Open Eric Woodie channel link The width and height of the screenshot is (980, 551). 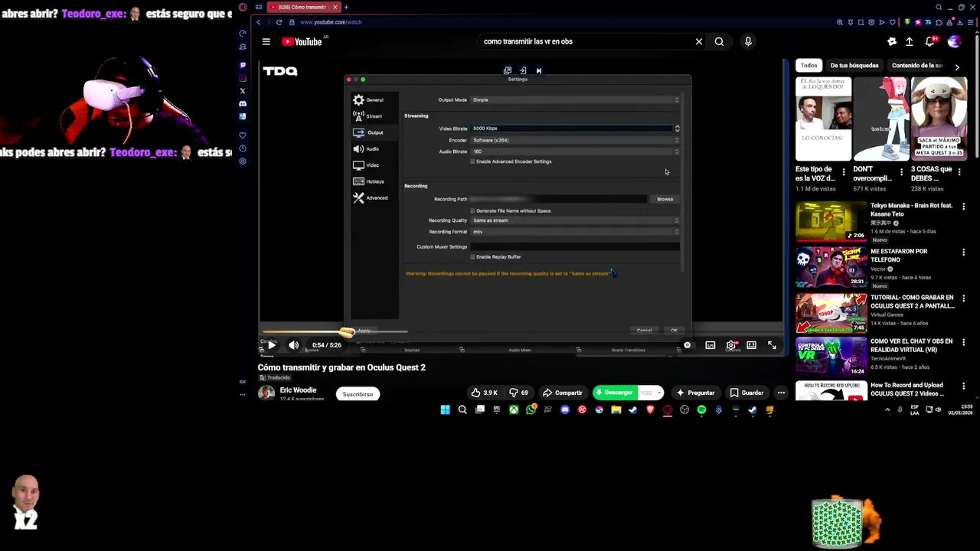click(298, 390)
